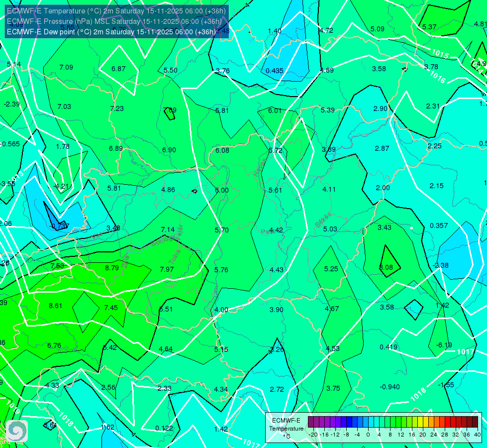
Task: Click the 6.76 temperature value
Action: pyautogui.click(x=54, y=345)
